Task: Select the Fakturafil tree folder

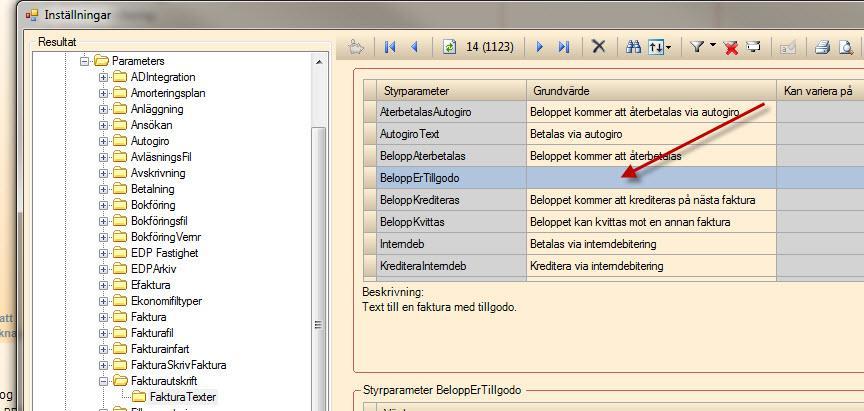Action: coord(153,333)
